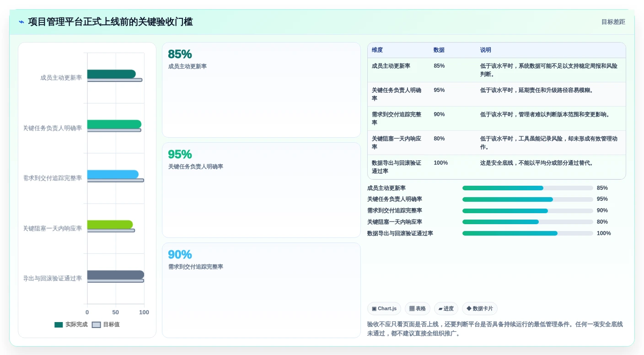Click the lightning icon beside the page title
This screenshot has height=355, width=644.
click(x=21, y=22)
